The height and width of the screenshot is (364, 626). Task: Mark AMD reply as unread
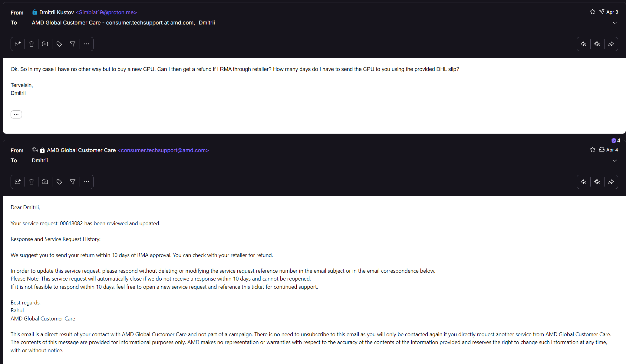[18, 182]
